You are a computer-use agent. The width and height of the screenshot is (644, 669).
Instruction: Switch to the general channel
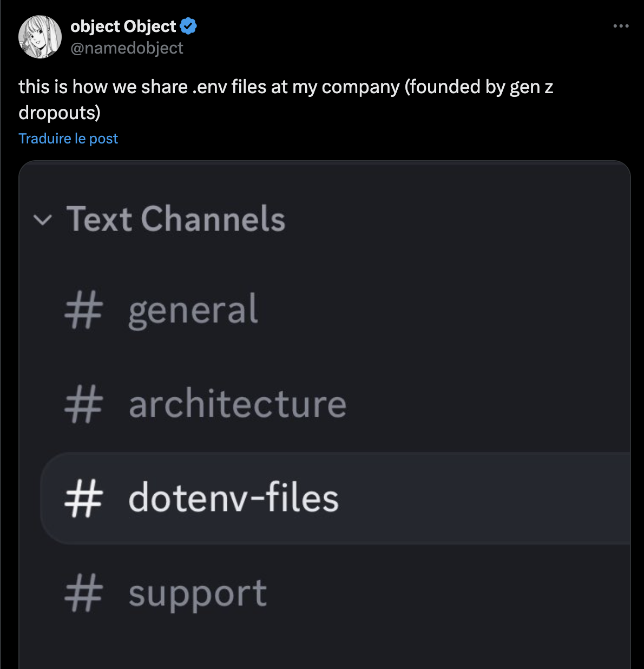pos(193,309)
